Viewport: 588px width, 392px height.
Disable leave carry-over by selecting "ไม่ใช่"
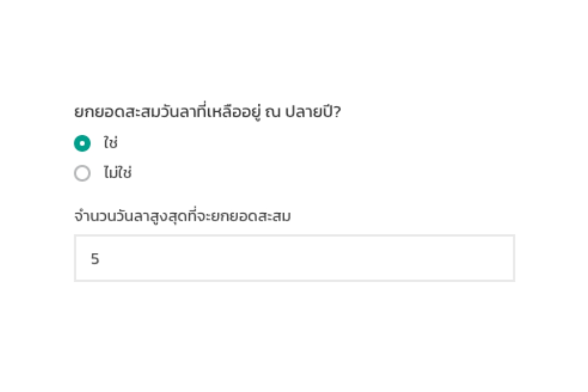pos(82,173)
